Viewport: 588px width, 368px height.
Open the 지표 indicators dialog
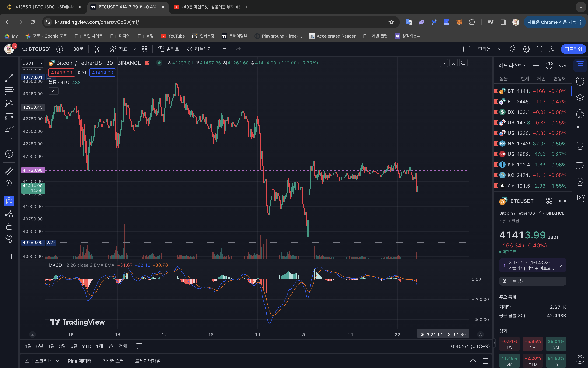(x=119, y=49)
